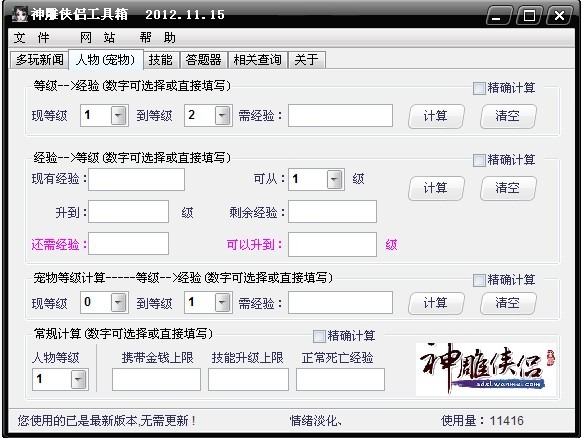Focus the 还需经验 field
Image resolution: width=583 pixels, height=438 pixels.
[x=128, y=244]
